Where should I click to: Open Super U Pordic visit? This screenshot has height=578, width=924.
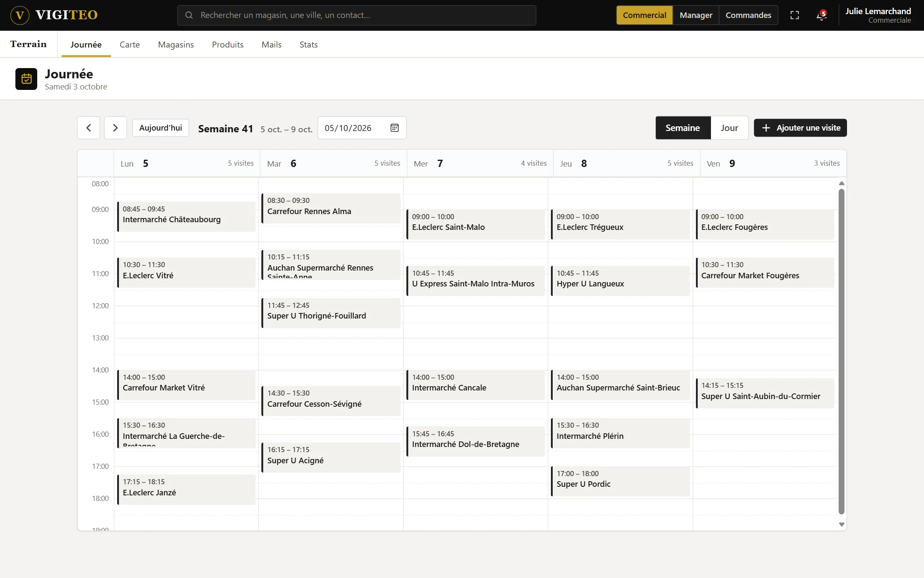620,481
